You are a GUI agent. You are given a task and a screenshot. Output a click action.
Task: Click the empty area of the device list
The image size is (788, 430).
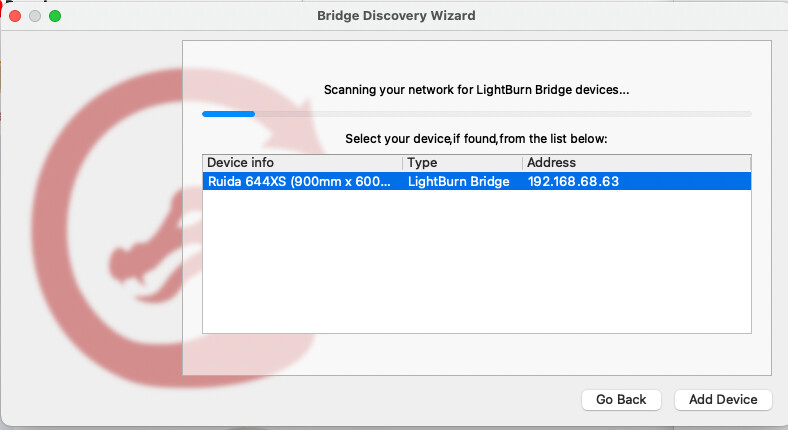coord(476,261)
